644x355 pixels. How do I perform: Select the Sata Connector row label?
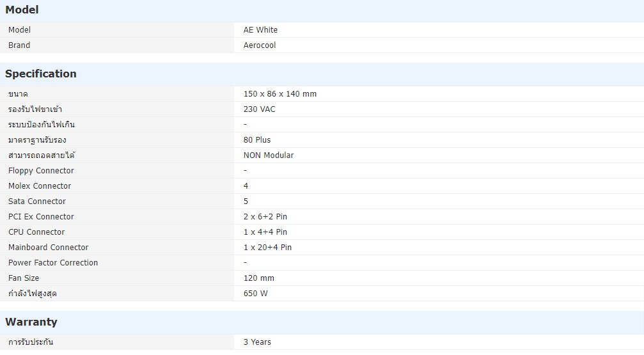pos(37,201)
